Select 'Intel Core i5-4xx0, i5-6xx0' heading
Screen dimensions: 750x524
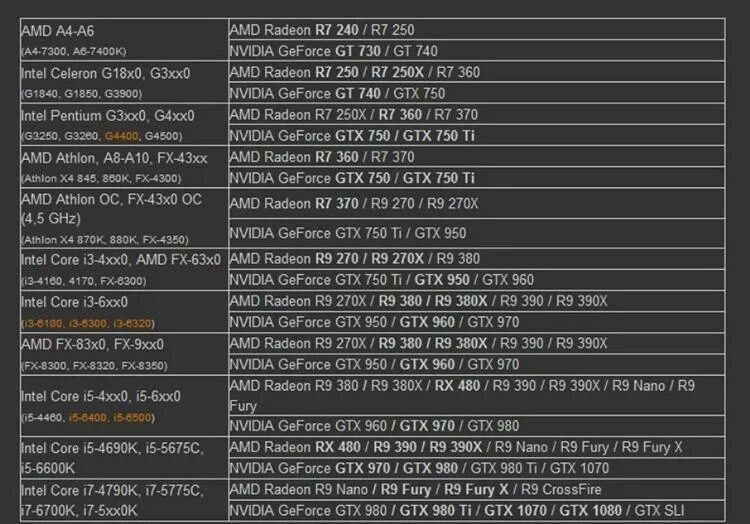(x=101, y=397)
